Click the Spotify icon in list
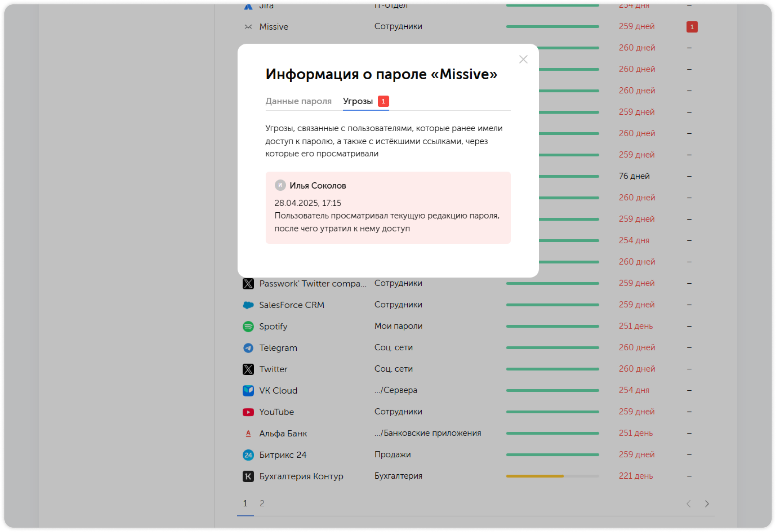 [x=248, y=326]
